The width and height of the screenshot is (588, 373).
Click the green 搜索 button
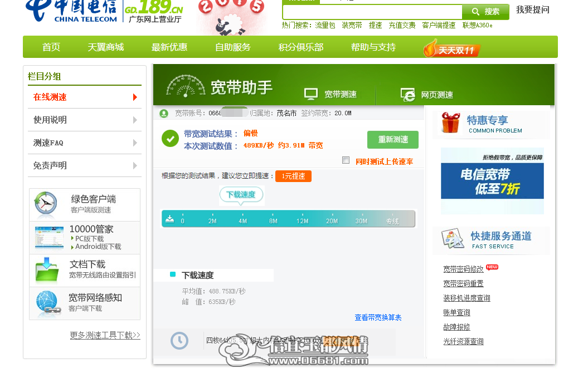[485, 12]
